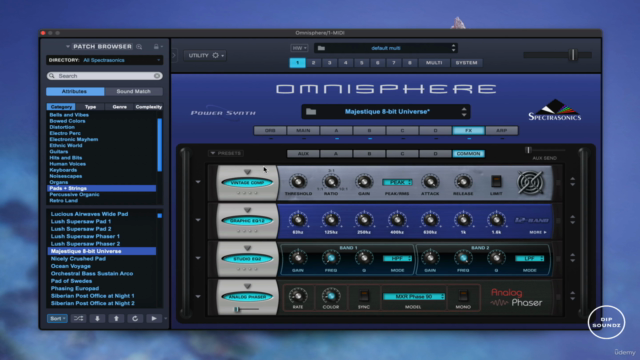Image resolution: width=640 pixels, height=360 pixels.
Task: Select the Pads + Strings category
Action: [x=102, y=188]
